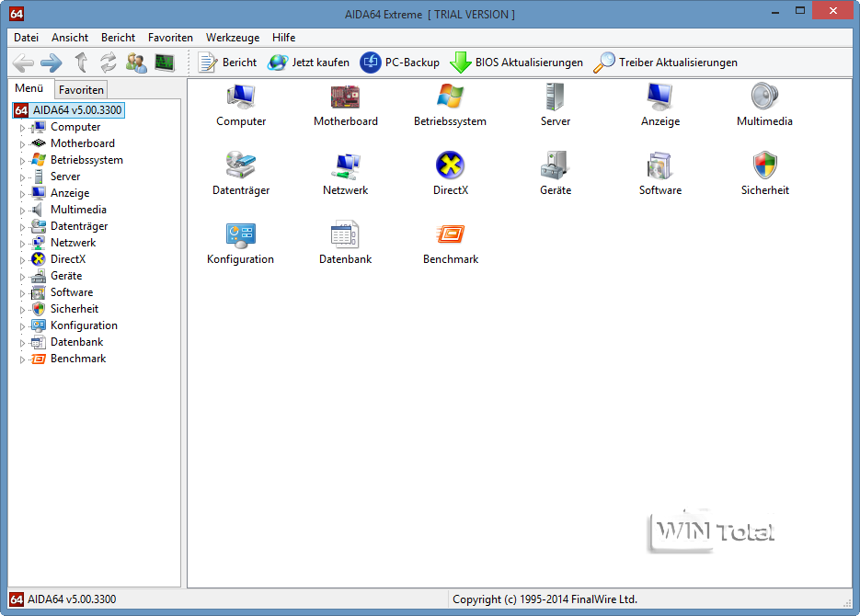Viewport: 860px width, 616px height.
Task: Open the Multimedia speaker icon
Action: click(x=765, y=97)
